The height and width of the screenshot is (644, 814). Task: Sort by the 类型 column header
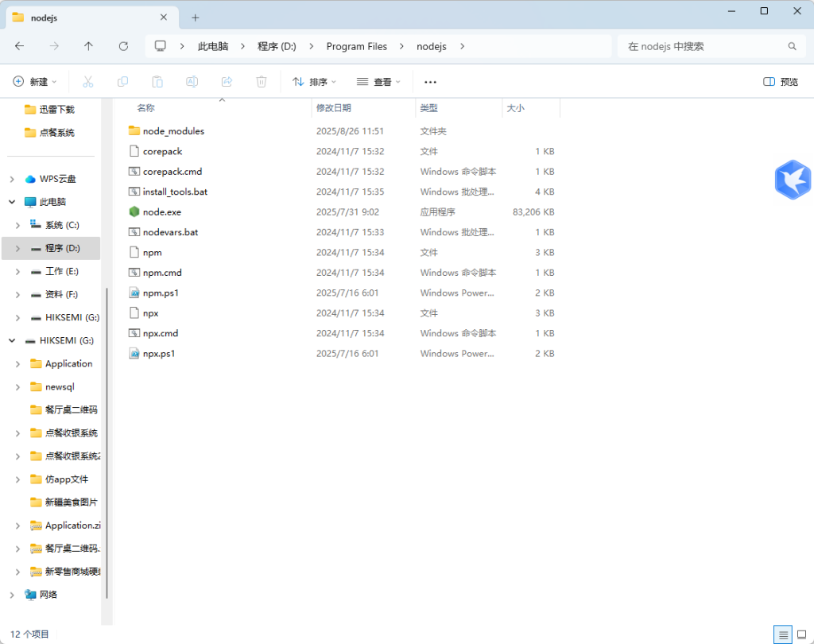click(x=428, y=108)
